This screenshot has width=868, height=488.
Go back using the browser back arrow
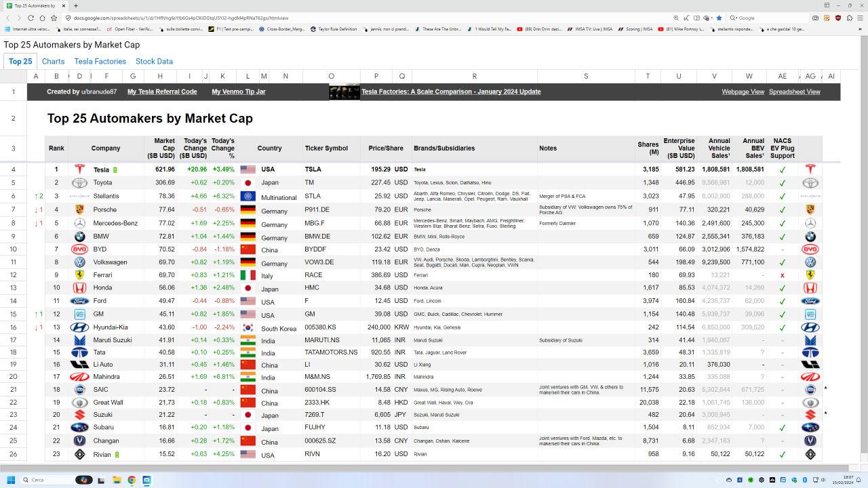pos(7,18)
